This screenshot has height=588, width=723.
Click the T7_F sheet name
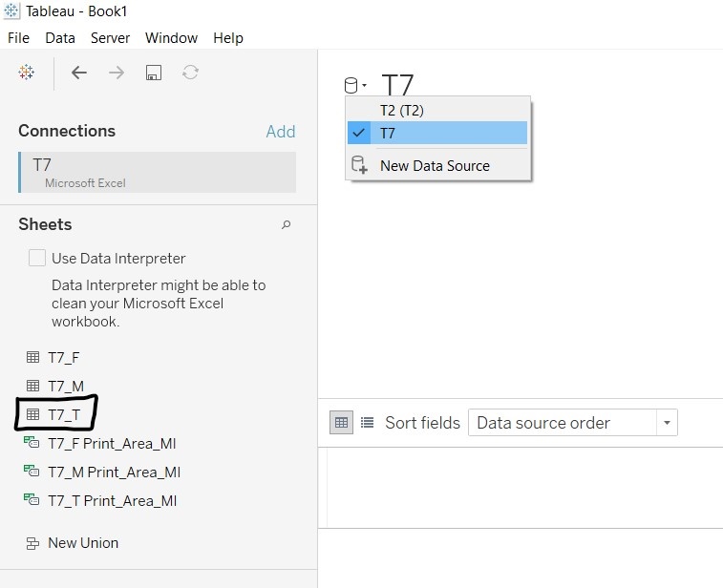click(x=64, y=358)
